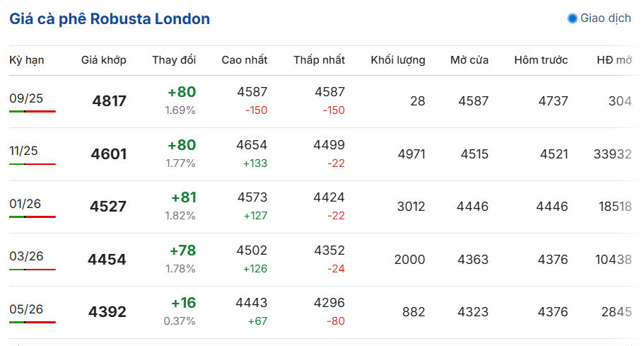The height and width of the screenshot is (346, 644).
Task: Open the 05/26 contract term
Action: tap(26, 308)
